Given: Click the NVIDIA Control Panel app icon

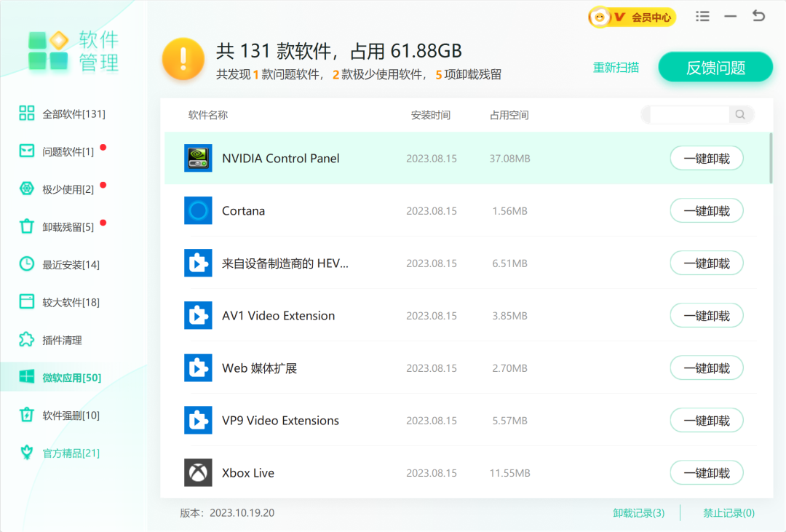Looking at the screenshot, I should 198,158.
